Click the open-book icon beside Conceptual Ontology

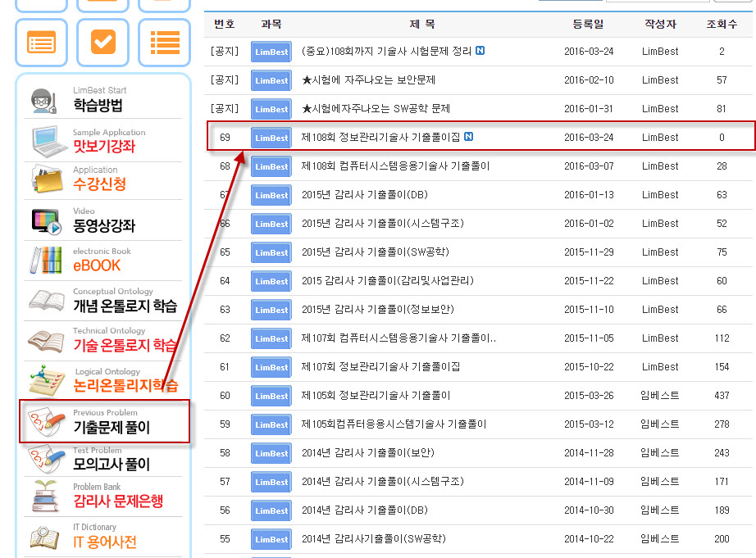pyautogui.click(x=47, y=300)
